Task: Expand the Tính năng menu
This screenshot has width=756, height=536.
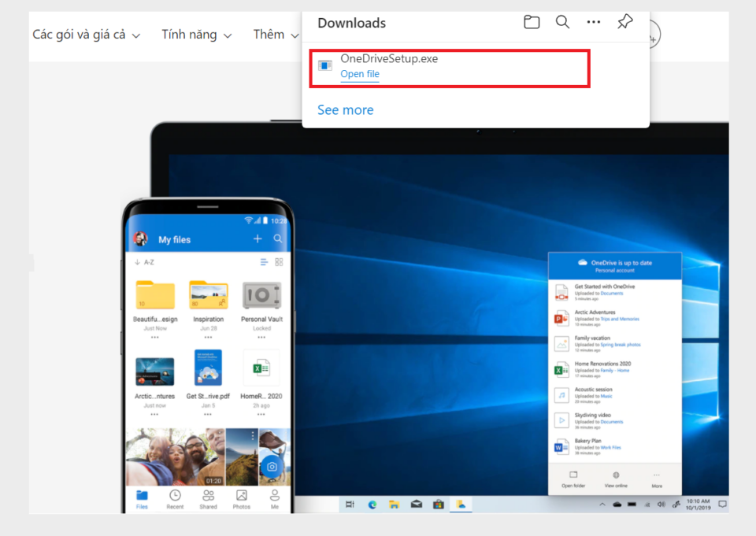Action: [x=197, y=35]
